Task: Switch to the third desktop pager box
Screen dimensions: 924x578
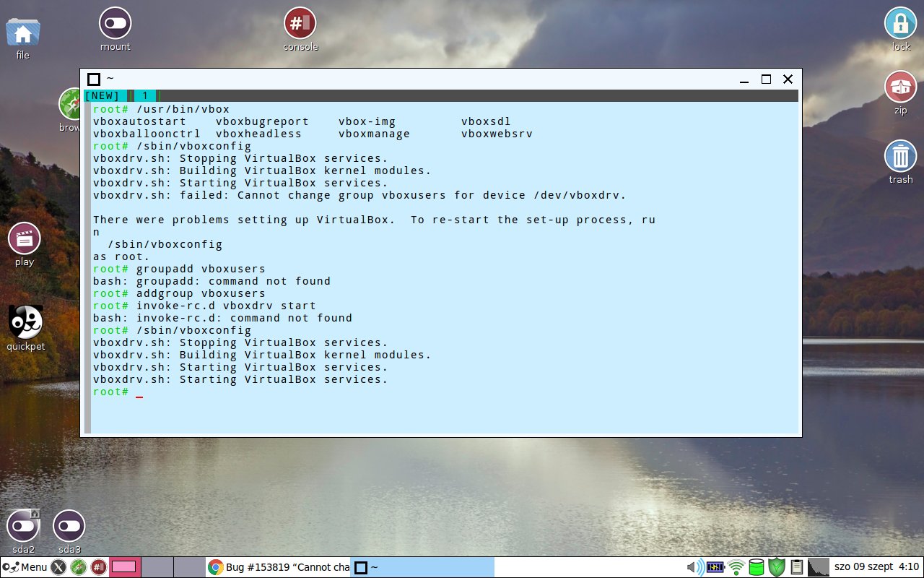Action: pyautogui.click(x=189, y=567)
